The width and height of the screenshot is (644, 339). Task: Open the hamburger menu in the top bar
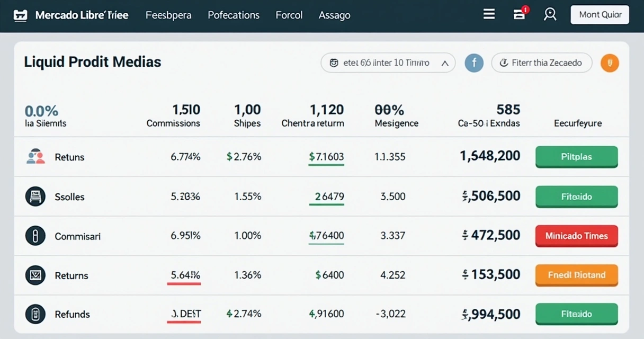click(x=488, y=14)
